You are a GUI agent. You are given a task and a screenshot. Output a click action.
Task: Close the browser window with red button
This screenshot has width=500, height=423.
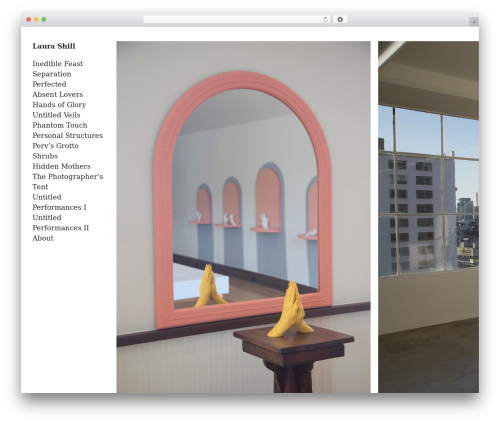tap(29, 20)
